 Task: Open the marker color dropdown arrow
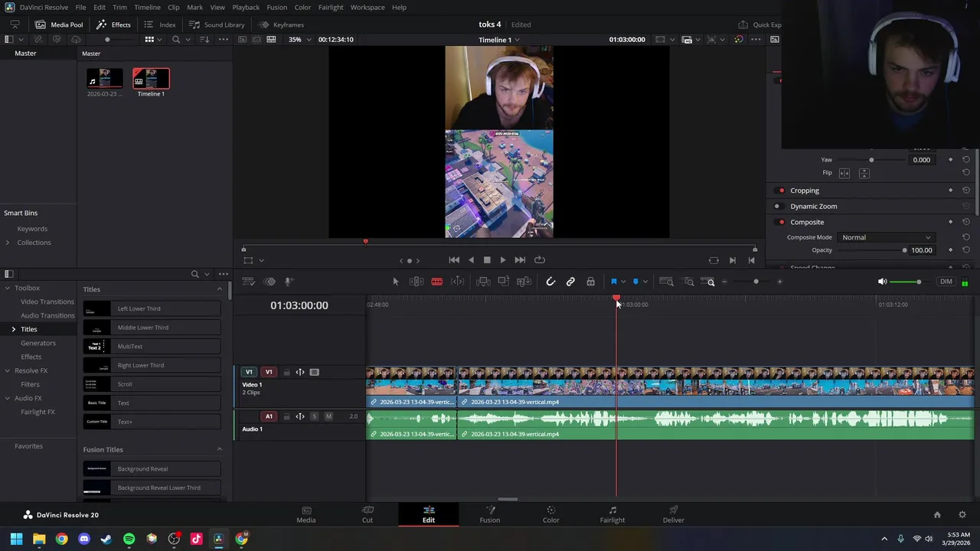coord(645,282)
